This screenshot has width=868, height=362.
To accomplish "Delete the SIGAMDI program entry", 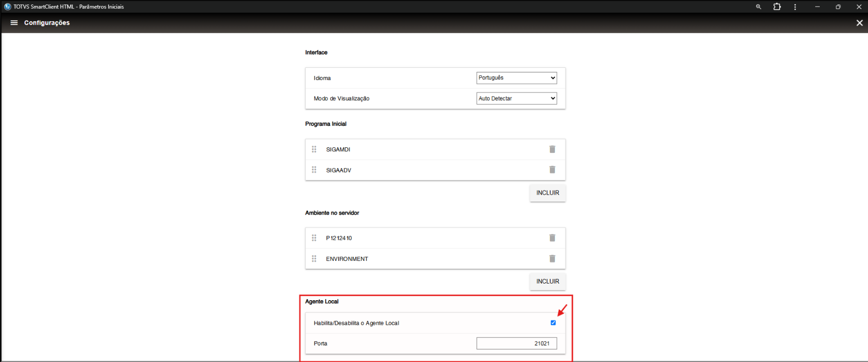I will (x=552, y=149).
